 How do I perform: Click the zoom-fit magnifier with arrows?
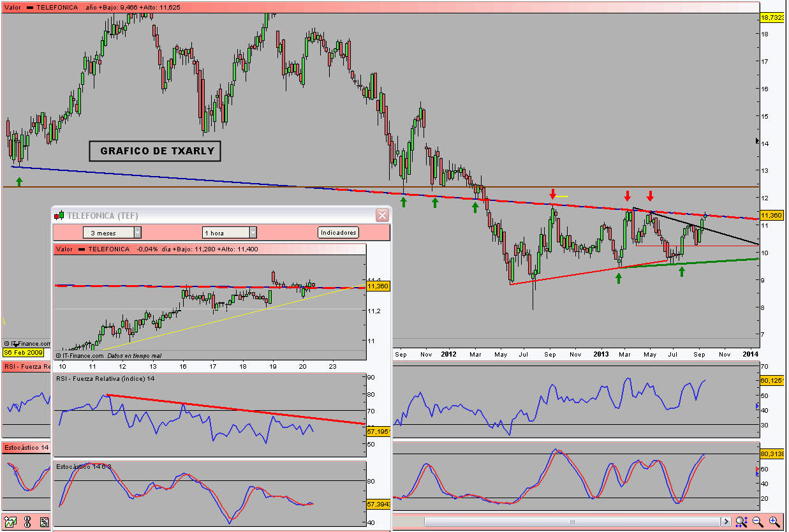coord(741,522)
